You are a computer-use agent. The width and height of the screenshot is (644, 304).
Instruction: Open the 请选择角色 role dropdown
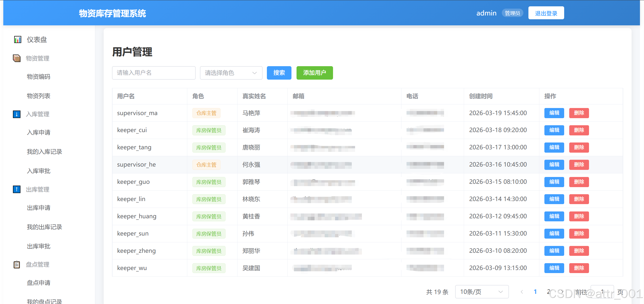[231, 73]
